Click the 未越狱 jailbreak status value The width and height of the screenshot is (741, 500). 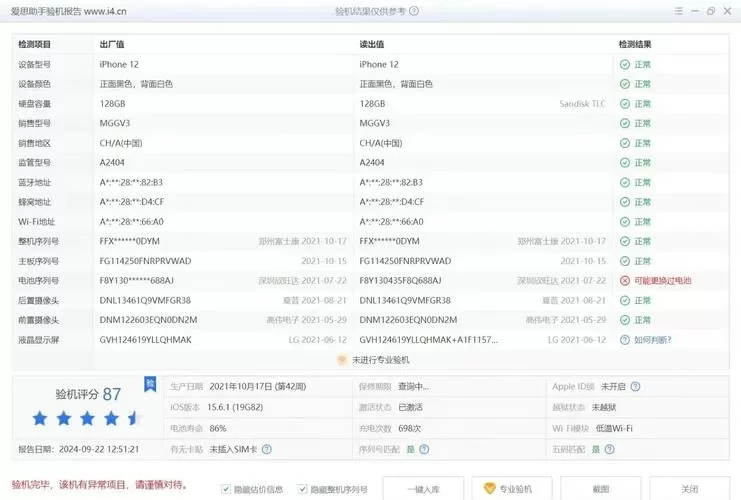tap(603, 407)
